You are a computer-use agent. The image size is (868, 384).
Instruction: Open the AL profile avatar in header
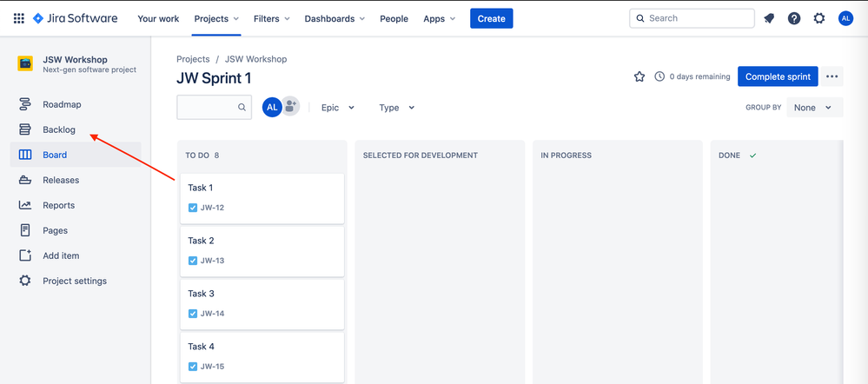[x=846, y=18]
